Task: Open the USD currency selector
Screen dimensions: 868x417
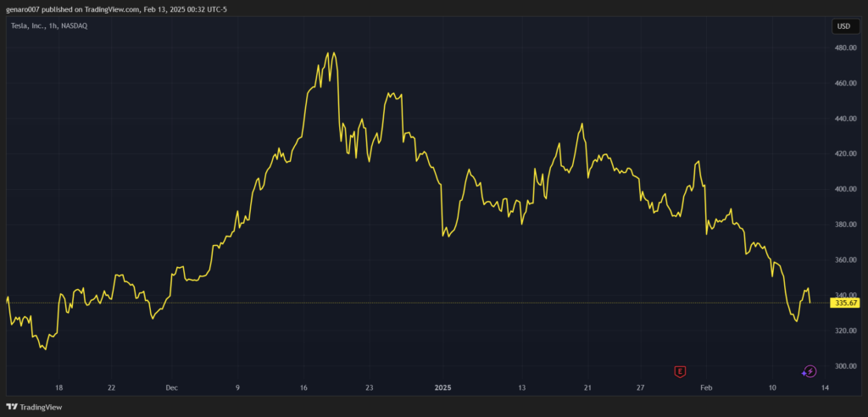Action: [x=843, y=26]
